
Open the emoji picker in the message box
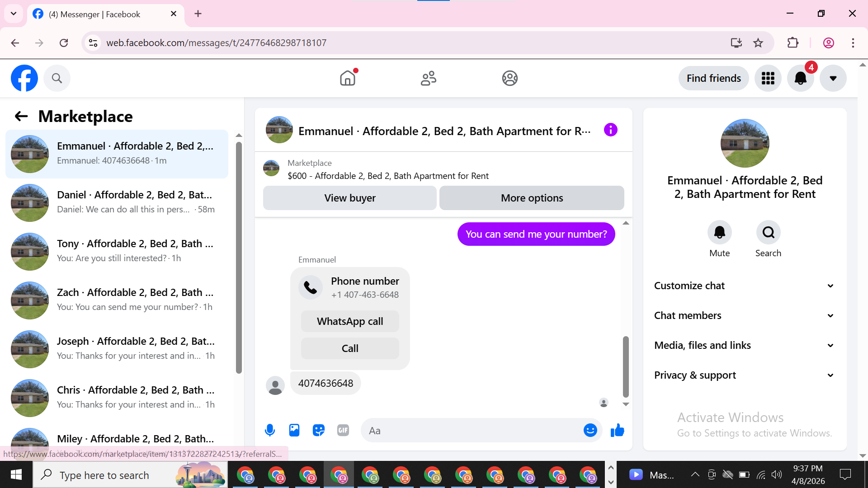coord(590,430)
